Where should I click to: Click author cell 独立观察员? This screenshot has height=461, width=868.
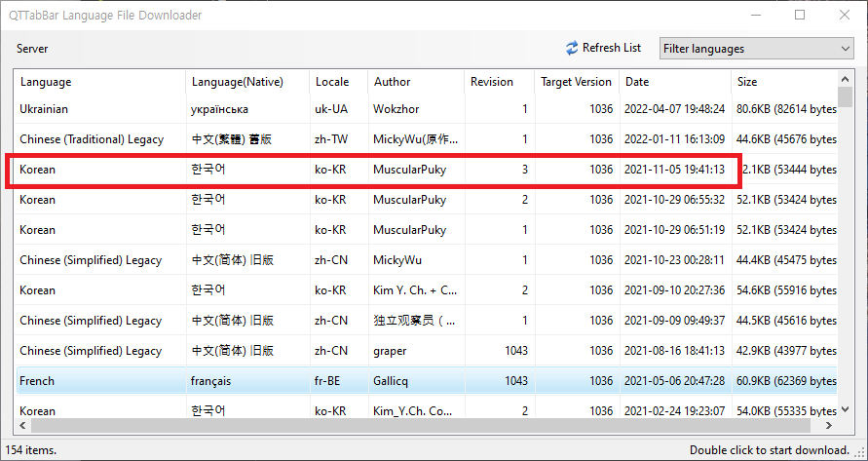click(x=414, y=321)
